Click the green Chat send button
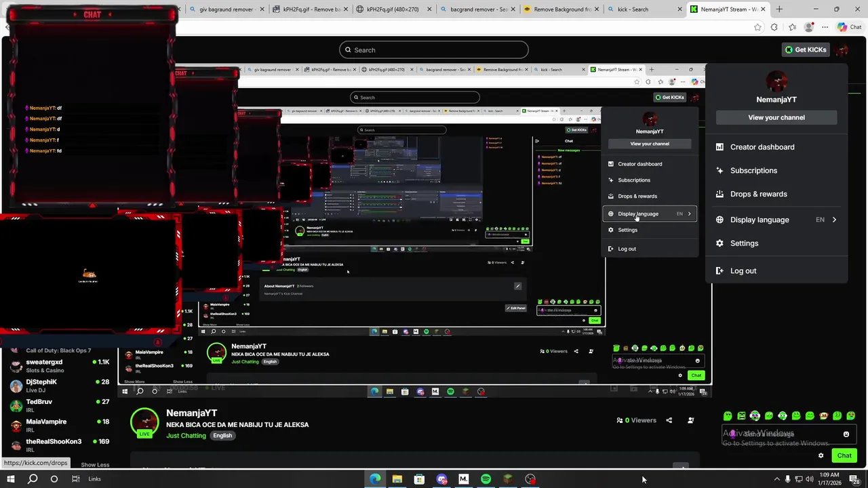The height and width of the screenshot is (488, 868). 844,455
